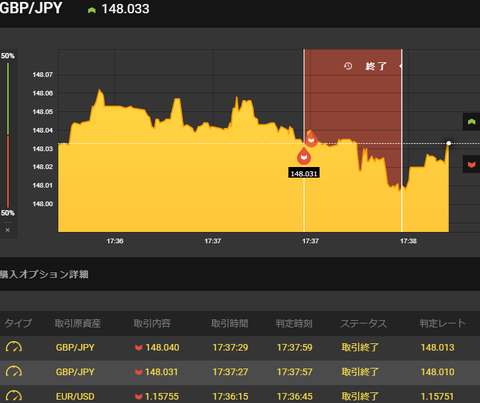Click the settlement rate 148.013
480x403 pixels.
(437, 347)
